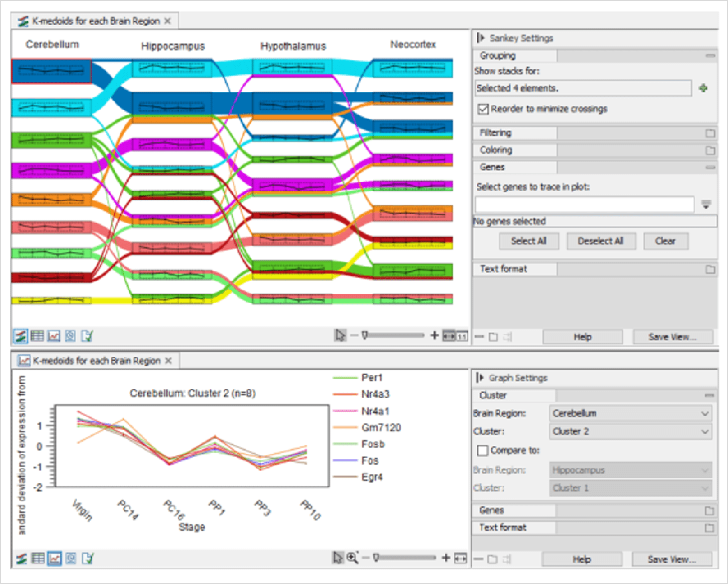Select magnifier zoom tool in bottom graph toolbar
Viewport: 728px width, 584px height.
(x=352, y=558)
